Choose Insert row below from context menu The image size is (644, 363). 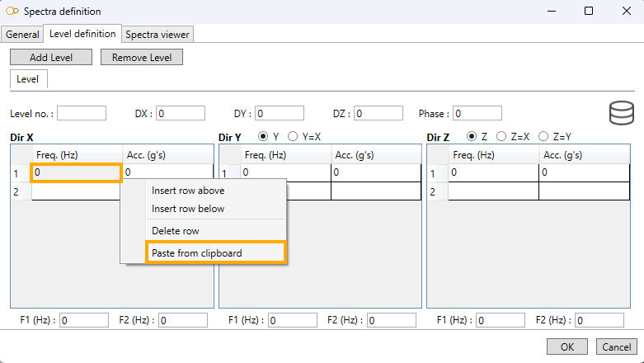point(188,209)
